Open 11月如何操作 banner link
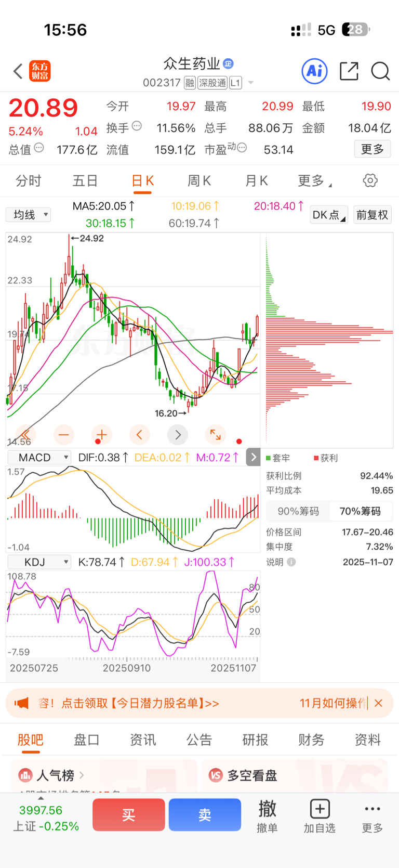399x868 pixels. 333,703
